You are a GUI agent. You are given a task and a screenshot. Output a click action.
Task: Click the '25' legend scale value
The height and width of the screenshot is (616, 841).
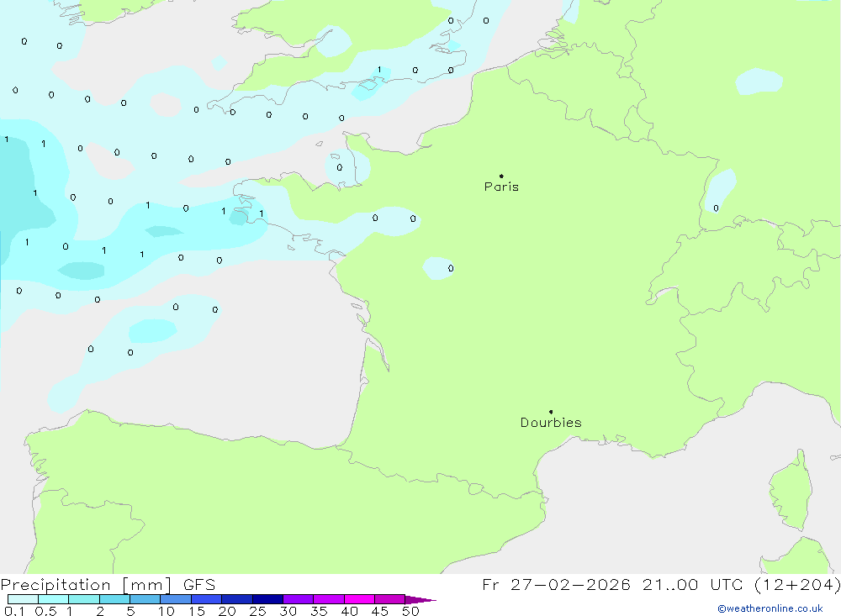[x=257, y=611]
